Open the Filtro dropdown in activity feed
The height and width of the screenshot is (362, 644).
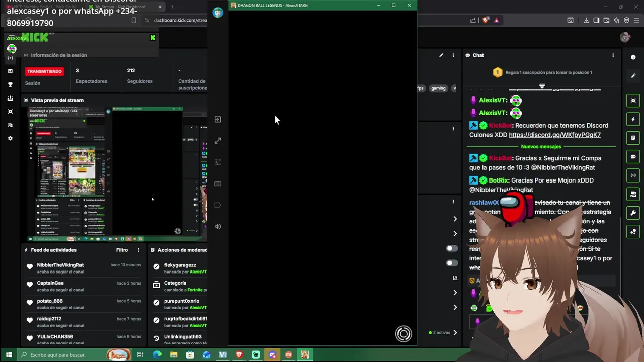pos(122,250)
